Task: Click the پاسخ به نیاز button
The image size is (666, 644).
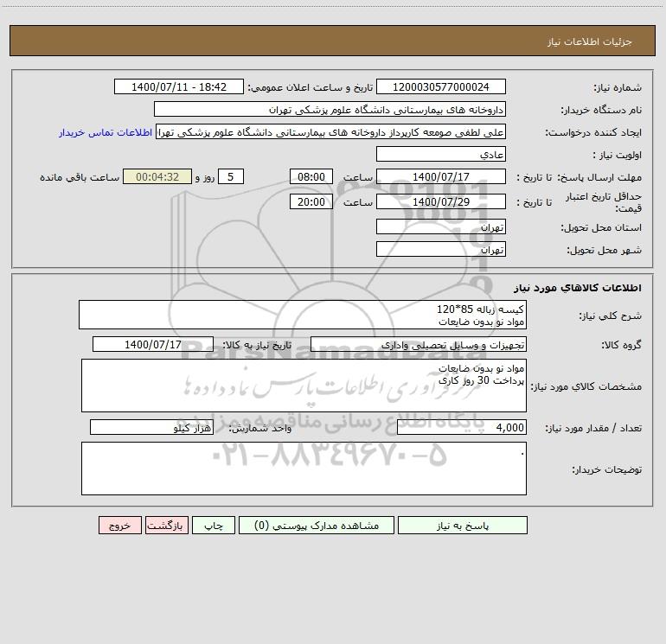Action: (x=463, y=526)
